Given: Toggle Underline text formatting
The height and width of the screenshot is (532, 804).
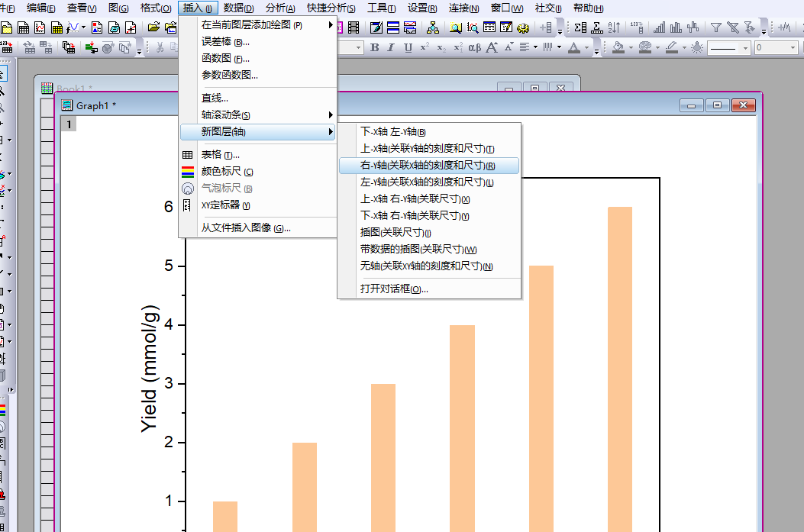Looking at the screenshot, I should [408, 47].
